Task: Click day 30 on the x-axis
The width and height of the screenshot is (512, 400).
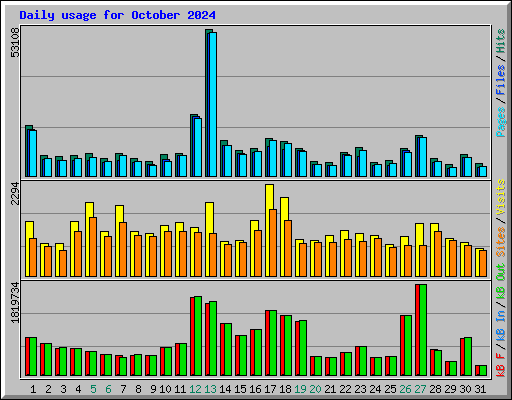Action: tap(465, 389)
